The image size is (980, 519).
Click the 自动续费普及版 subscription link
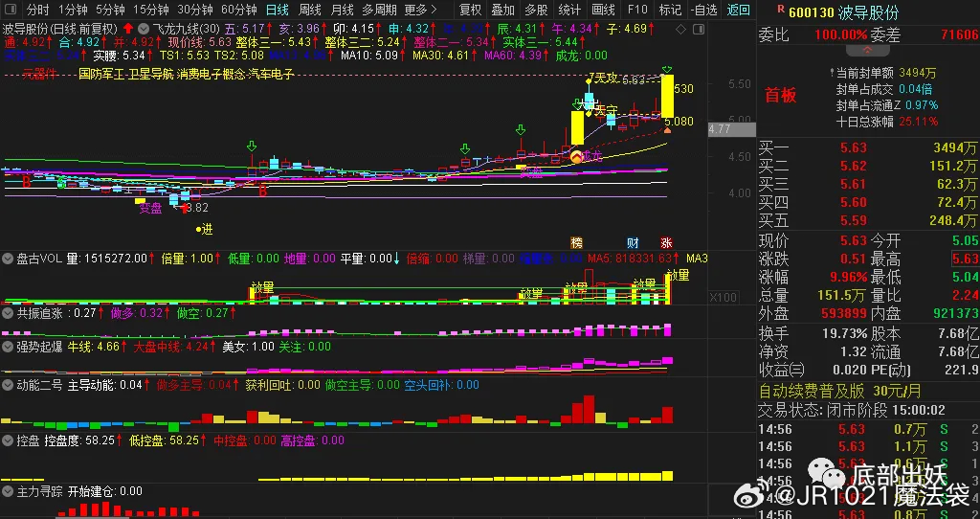pyautogui.click(x=812, y=391)
